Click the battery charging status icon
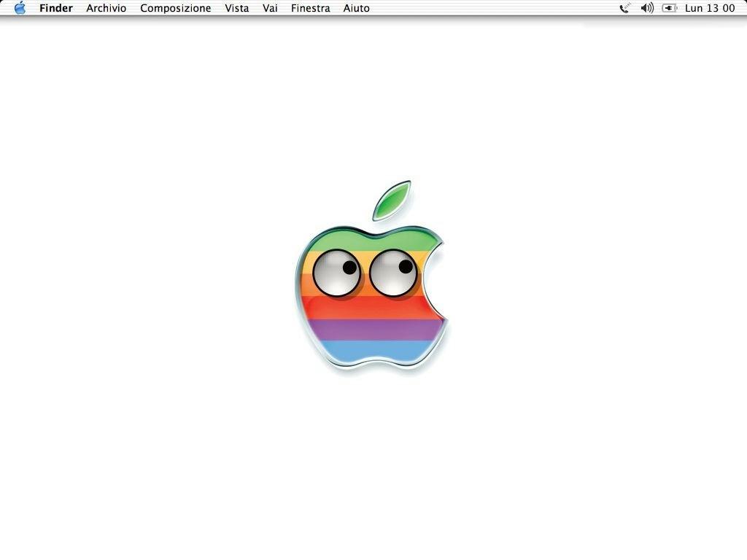 669,8
